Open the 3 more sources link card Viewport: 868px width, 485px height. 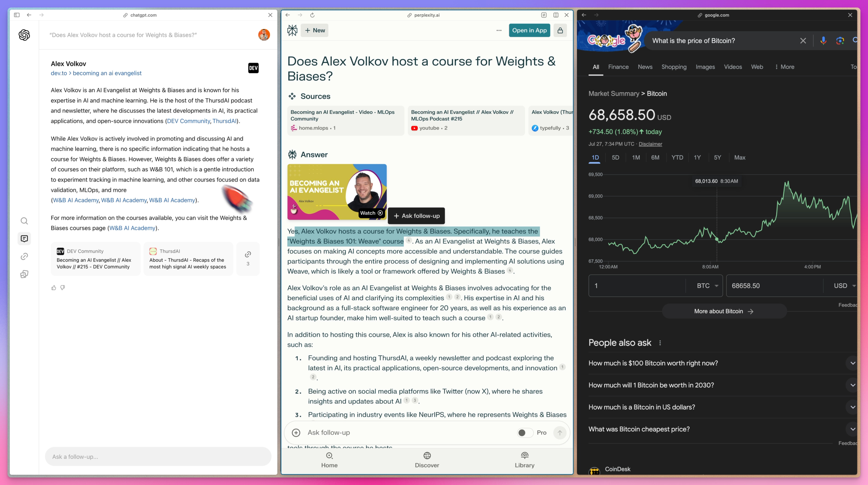click(x=248, y=259)
